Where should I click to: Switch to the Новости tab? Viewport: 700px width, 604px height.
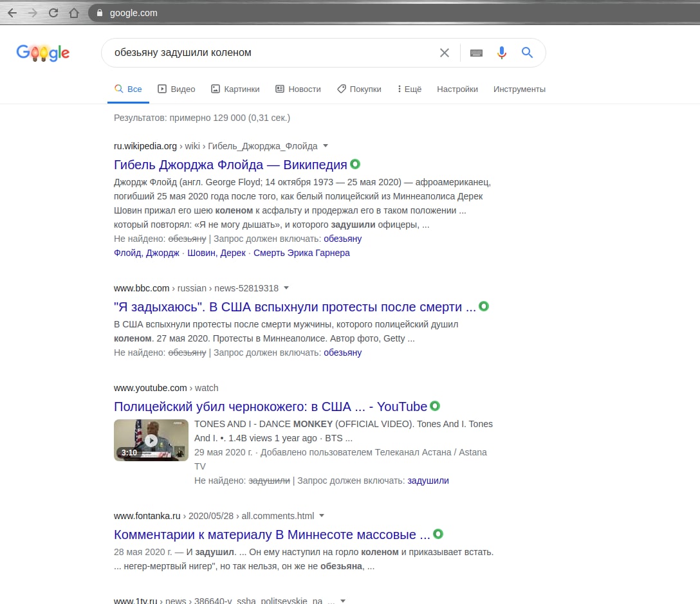299,89
